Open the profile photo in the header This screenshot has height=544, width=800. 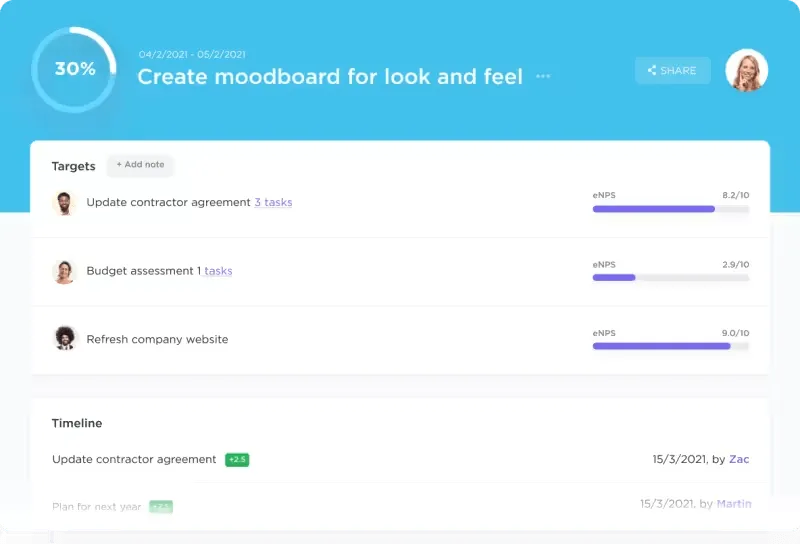coord(746,70)
